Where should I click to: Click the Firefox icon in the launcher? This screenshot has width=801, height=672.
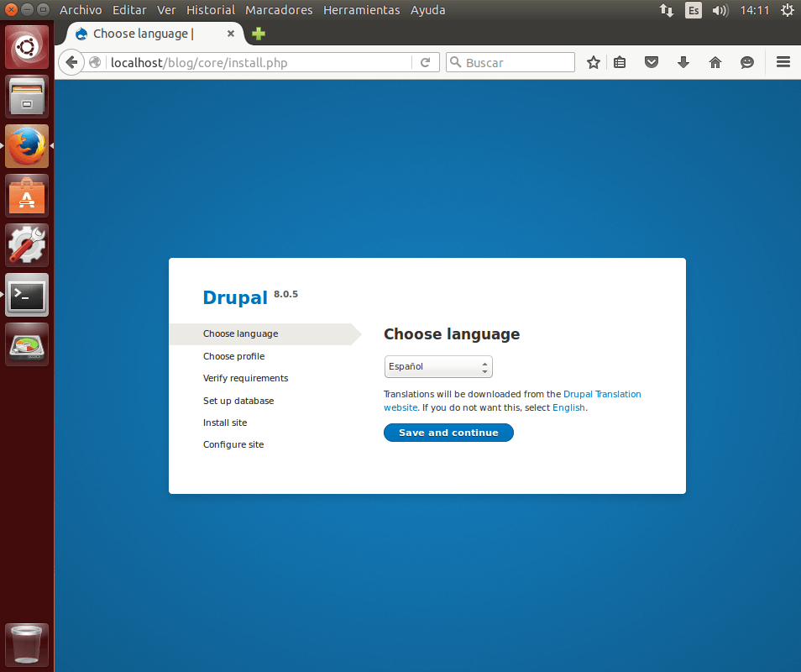click(x=27, y=147)
